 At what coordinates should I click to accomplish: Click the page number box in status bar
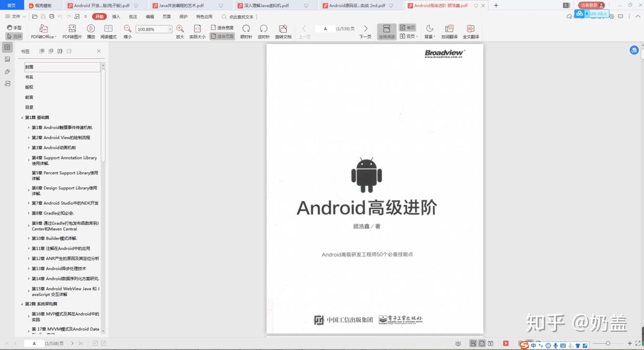pyautogui.click(x=34, y=343)
